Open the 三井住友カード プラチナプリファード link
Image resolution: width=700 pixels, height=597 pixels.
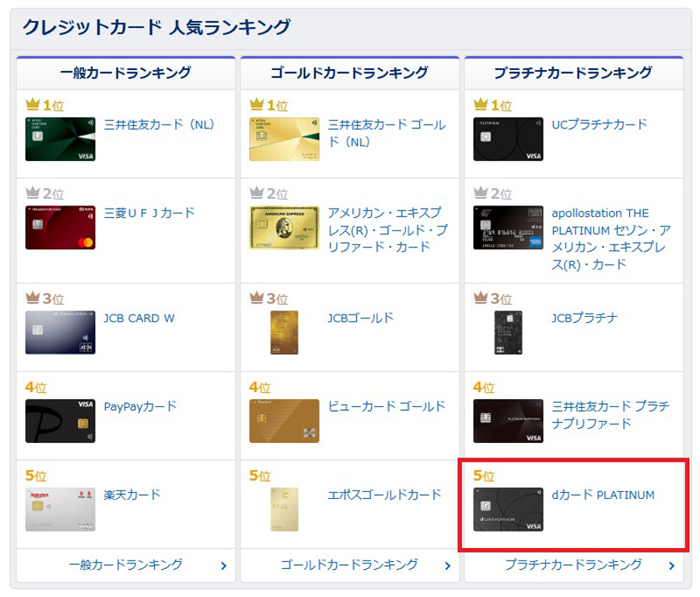point(611,415)
